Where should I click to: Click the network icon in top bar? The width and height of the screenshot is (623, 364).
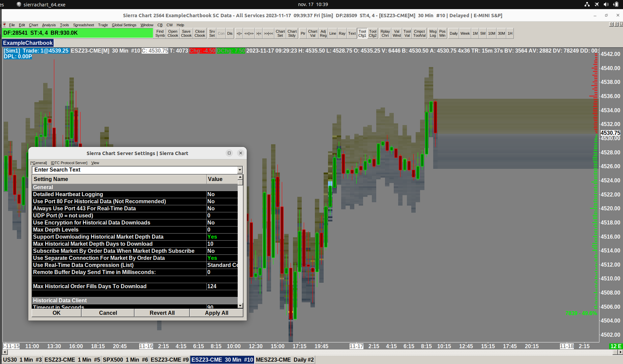[x=587, y=4]
